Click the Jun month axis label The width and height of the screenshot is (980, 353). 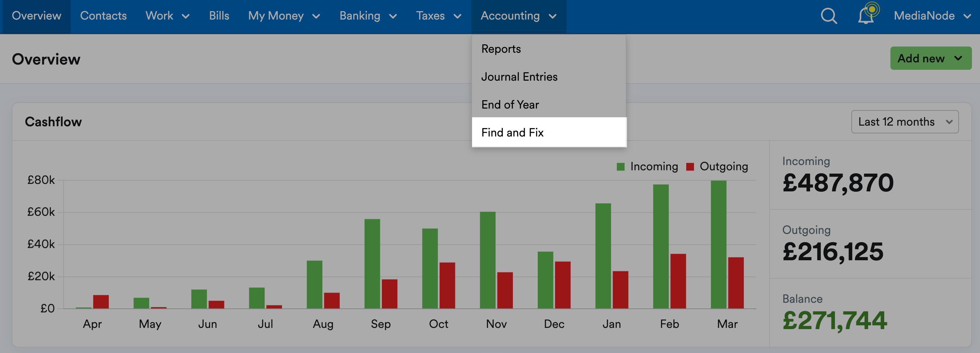click(x=207, y=324)
